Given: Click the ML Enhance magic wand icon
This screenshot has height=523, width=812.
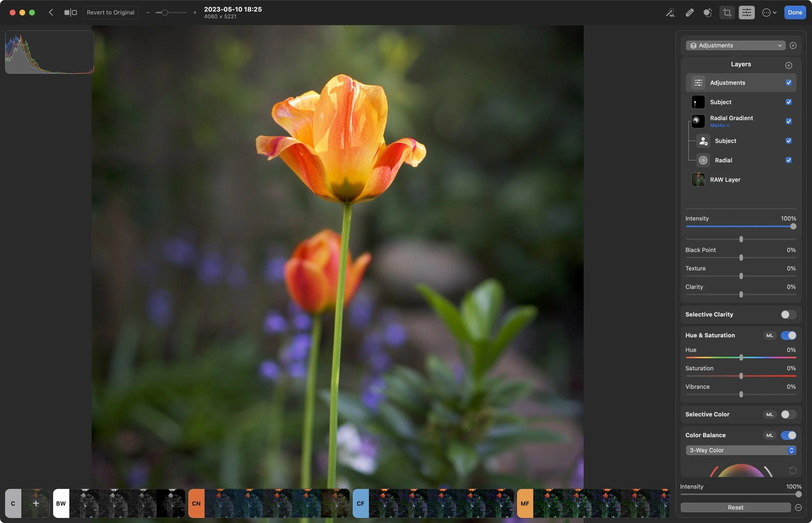Looking at the screenshot, I should (x=670, y=13).
